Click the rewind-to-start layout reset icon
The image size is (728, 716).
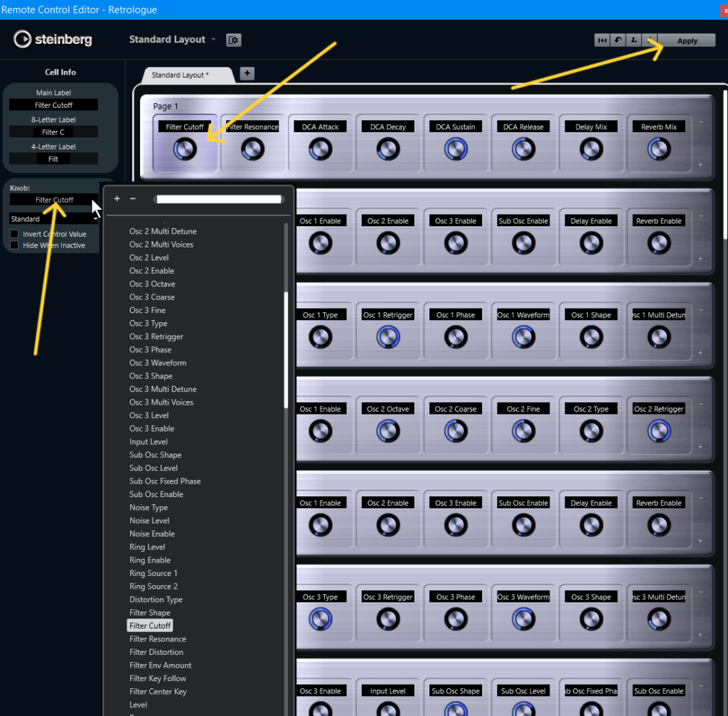602,41
